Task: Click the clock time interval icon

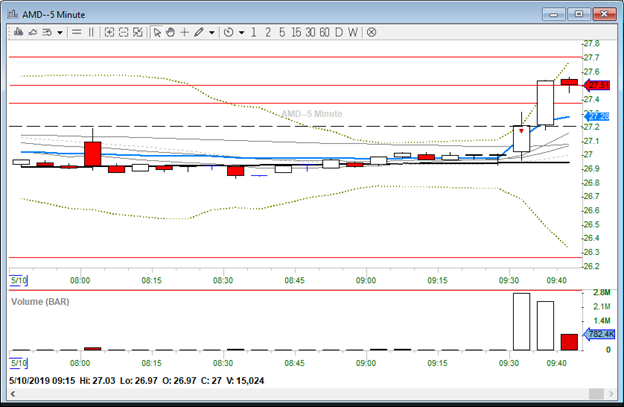Action: point(228,32)
